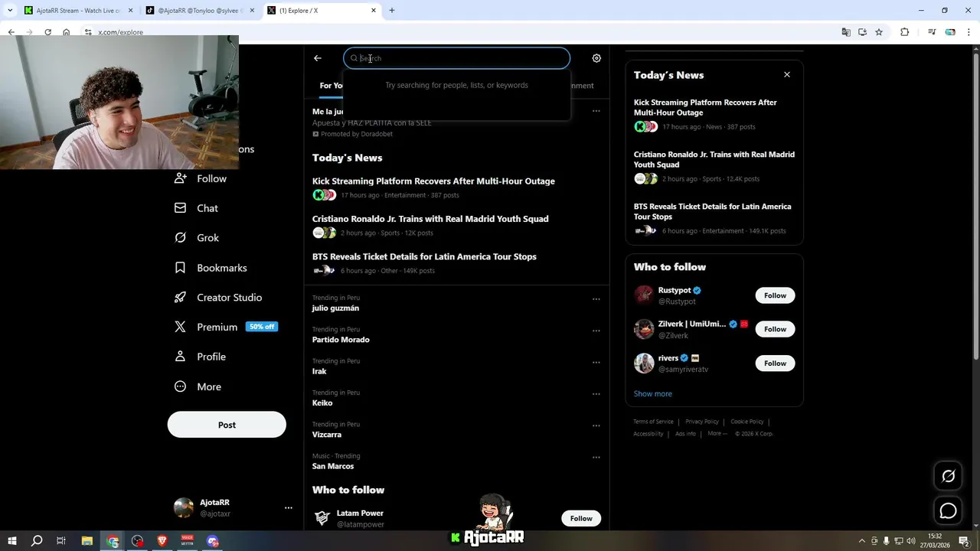Open BTS Reveals Ticket Details story in main feed

pos(424,256)
